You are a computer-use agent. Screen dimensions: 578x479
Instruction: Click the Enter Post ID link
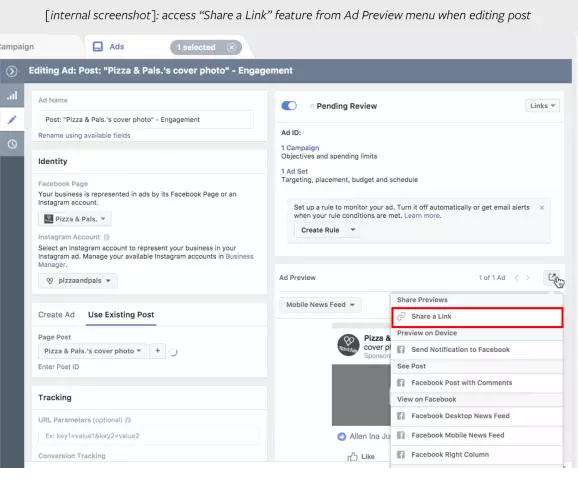tap(59, 367)
